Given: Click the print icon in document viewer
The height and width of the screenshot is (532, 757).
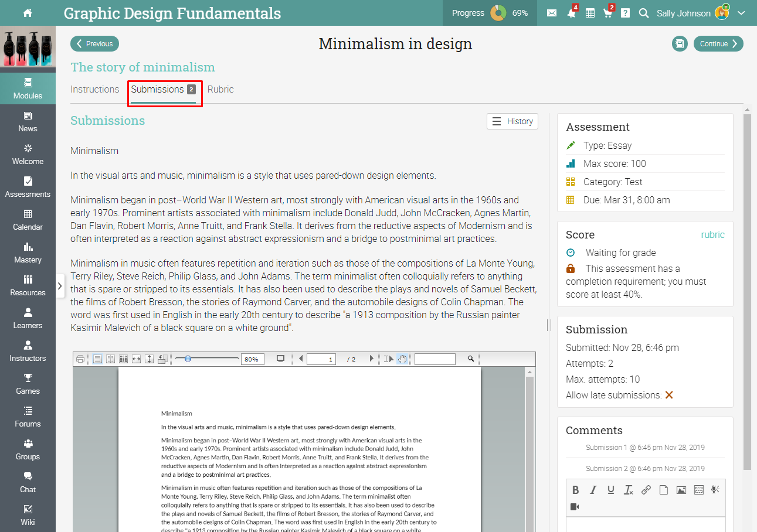Looking at the screenshot, I should tap(80, 359).
